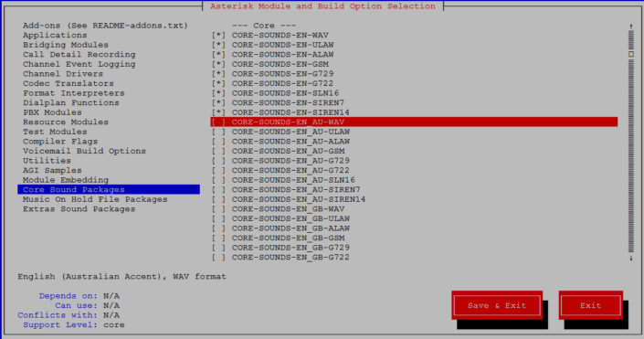Open Module Embedding category
Viewport: 644px width, 339px height.
66,180
